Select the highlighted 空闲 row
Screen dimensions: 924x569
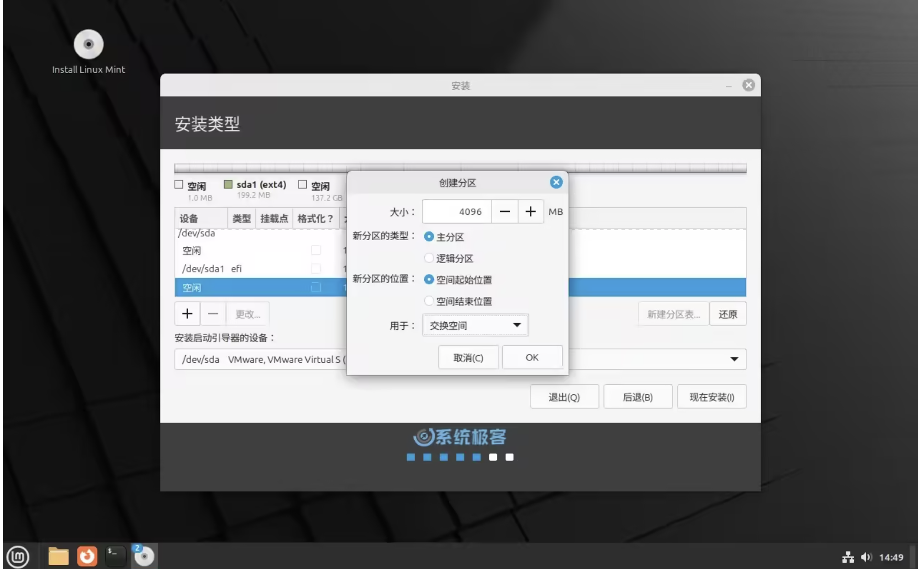(x=261, y=287)
